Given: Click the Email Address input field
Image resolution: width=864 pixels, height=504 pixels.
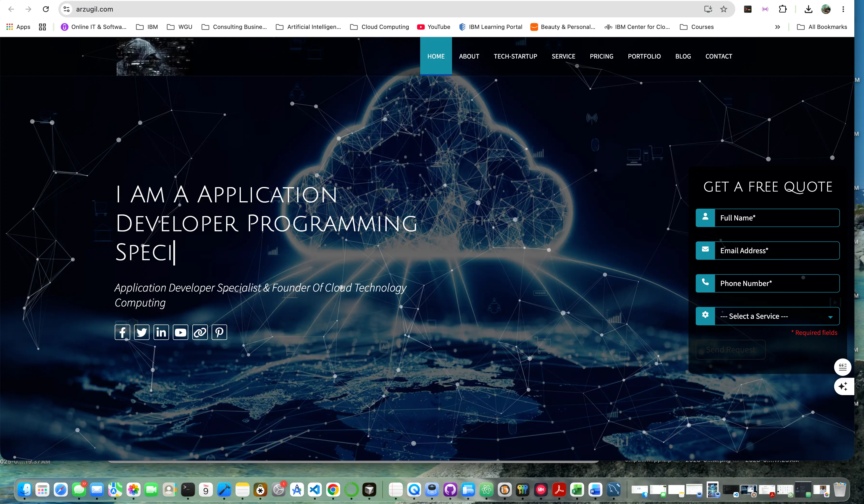Looking at the screenshot, I should (777, 251).
